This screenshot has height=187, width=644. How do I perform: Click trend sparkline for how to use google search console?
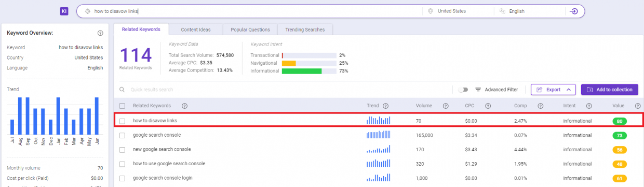pyautogui.click(x=379, y=164)
